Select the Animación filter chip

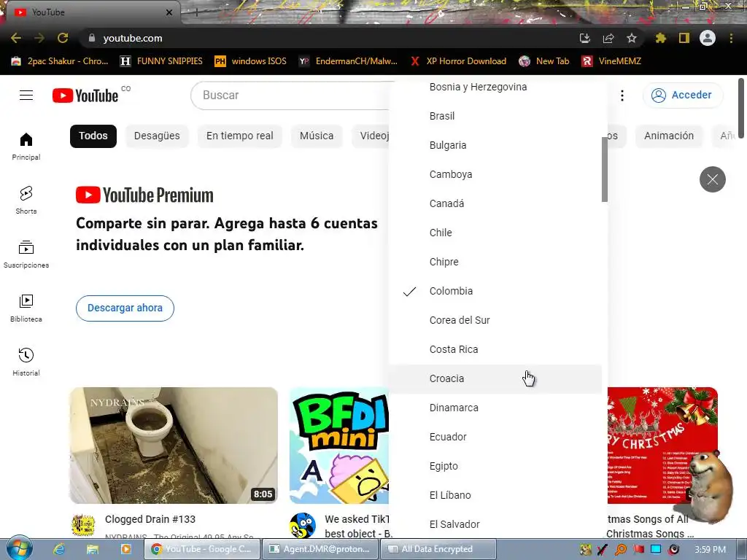669,136
